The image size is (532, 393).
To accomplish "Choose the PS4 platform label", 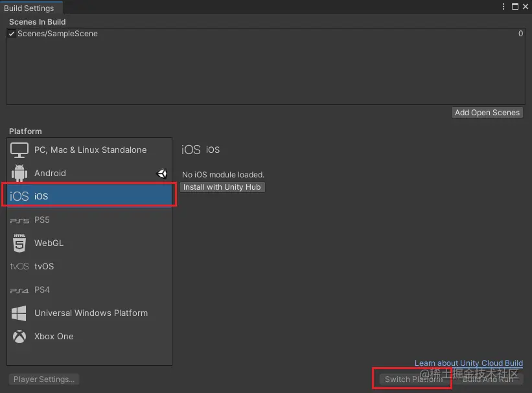I will tap(42, 289).
